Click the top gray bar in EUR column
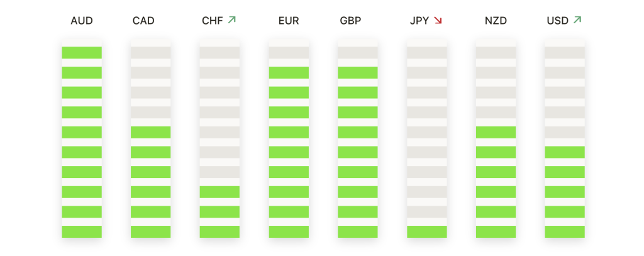Screen dimensions: 644x256 coord(289,53)
